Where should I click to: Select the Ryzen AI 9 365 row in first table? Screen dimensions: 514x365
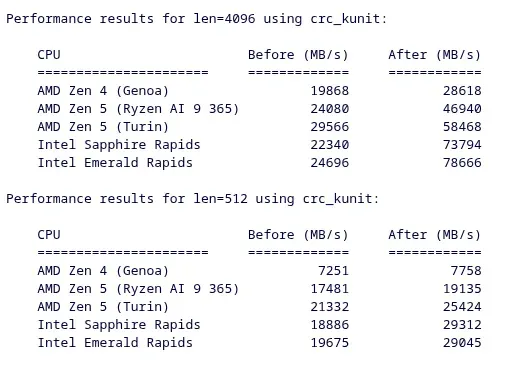click(x=259, y=109)
